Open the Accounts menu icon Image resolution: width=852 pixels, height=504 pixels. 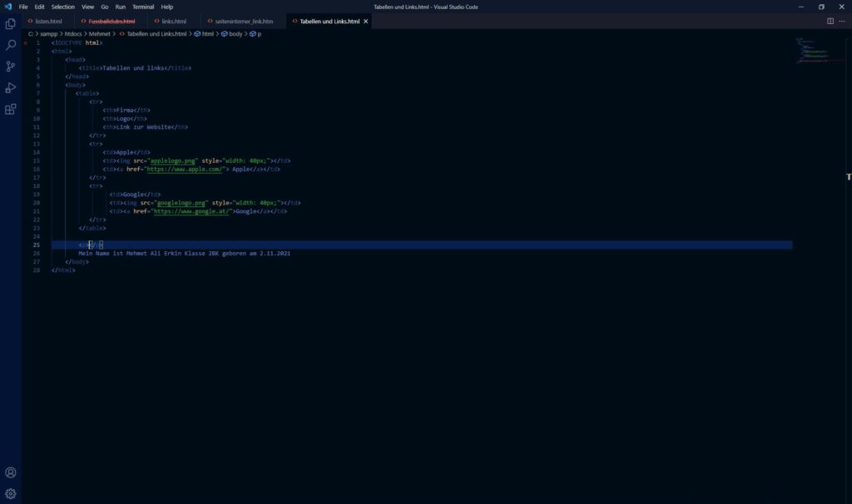11,472
